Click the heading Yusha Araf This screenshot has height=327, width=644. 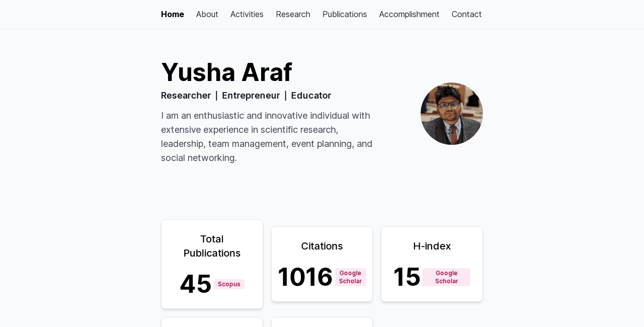pyautogui.click(x=226, y=71)
